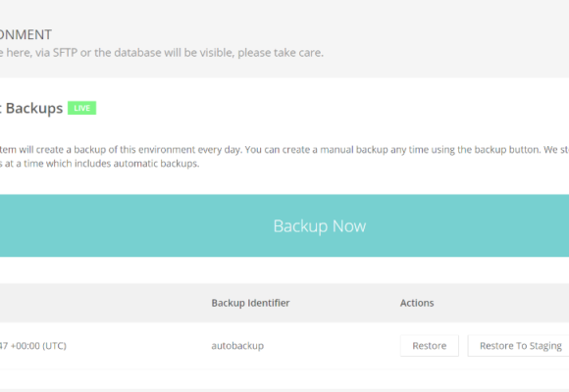The width and height of the screenshot is (569, 392).
Task: Restore the autobackup to live
Action: pyautogui.click(x=430, y=346)
